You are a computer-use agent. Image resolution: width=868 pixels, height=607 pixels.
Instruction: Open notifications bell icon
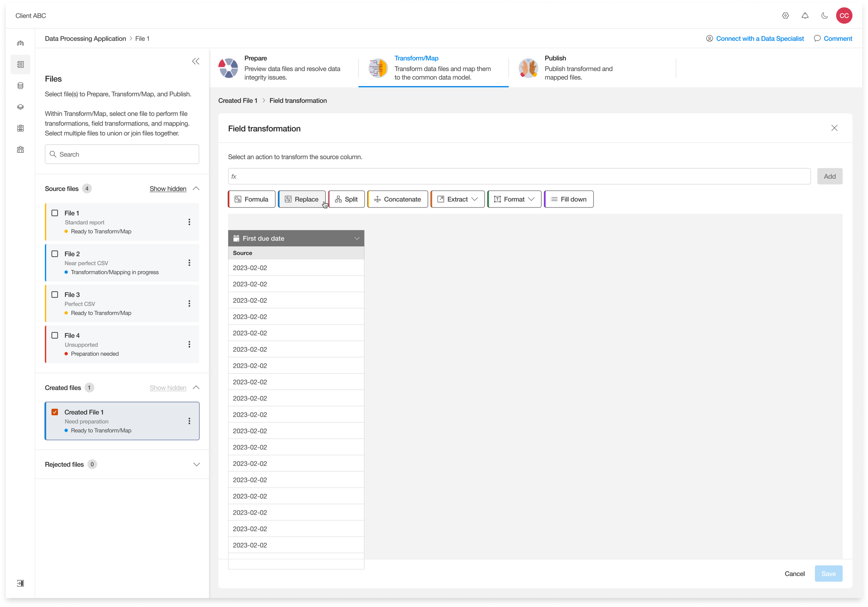click(805, 16)
